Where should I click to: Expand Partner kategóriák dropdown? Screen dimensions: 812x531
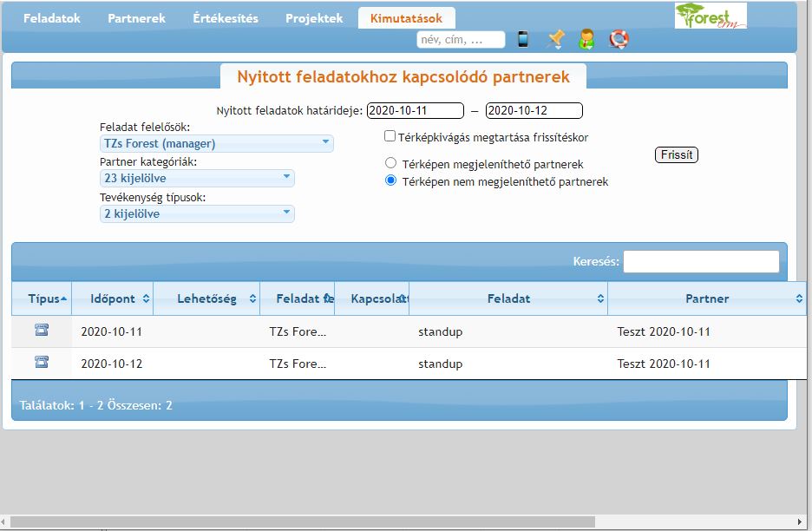tap(197, 178)
